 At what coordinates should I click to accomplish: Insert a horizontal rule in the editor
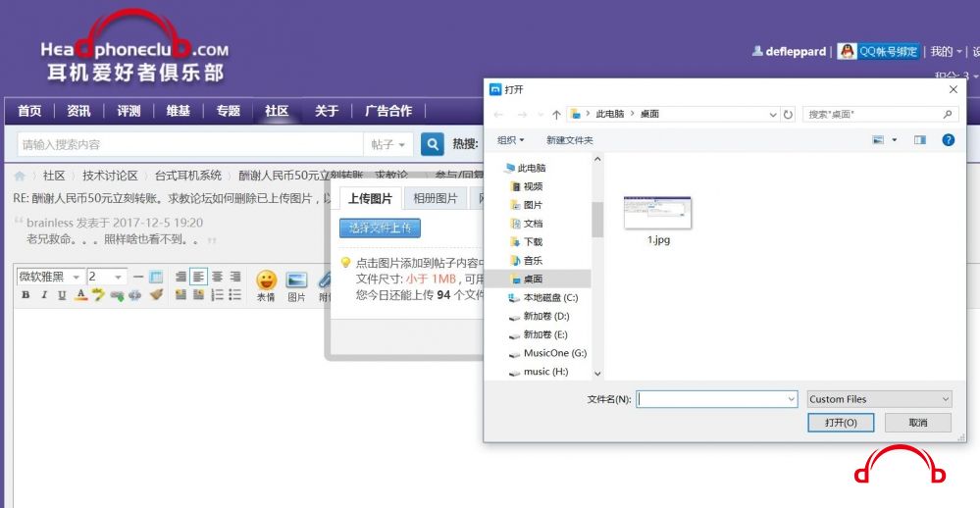coord(138,277)
